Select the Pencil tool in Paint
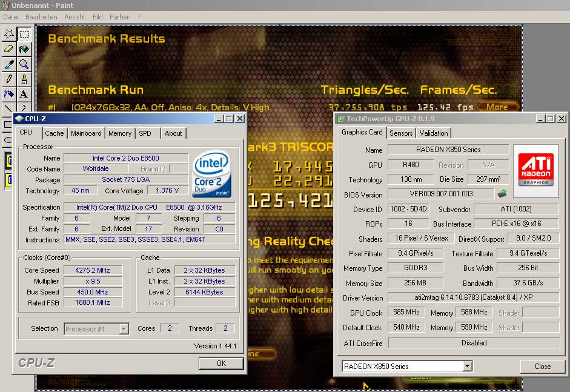 9,79
